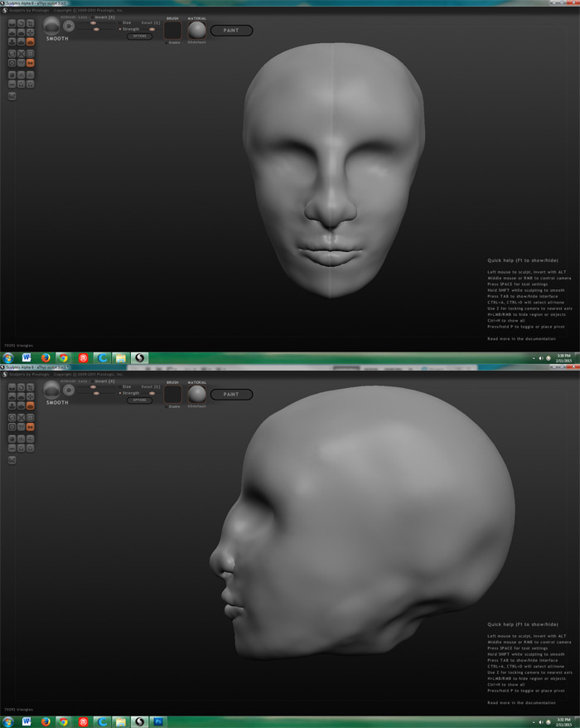Image resolution: width=580 pixels, height=728 pixels.
Task: Select Flatten brush in upper Sculptris window
Action: (22, 32)
